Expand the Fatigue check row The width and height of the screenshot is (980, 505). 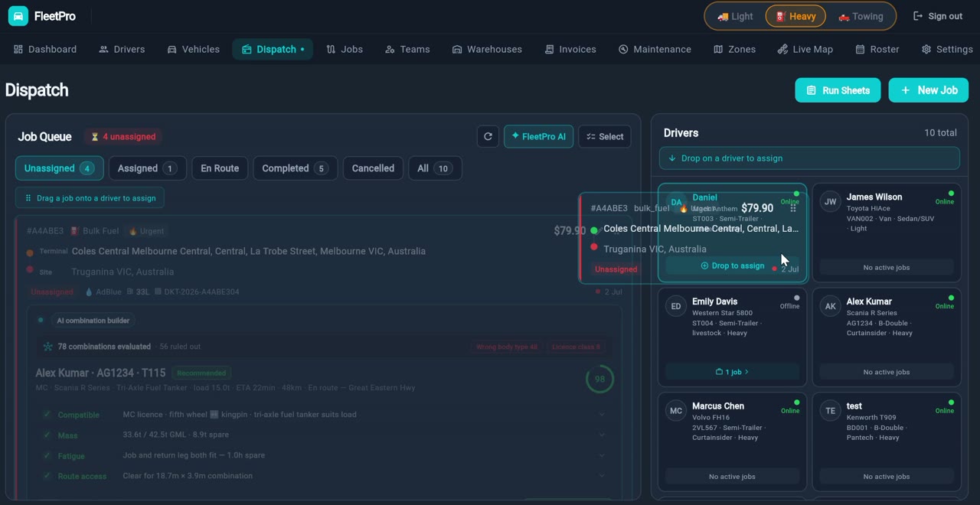pyautogui.click(x=325, y=455)
